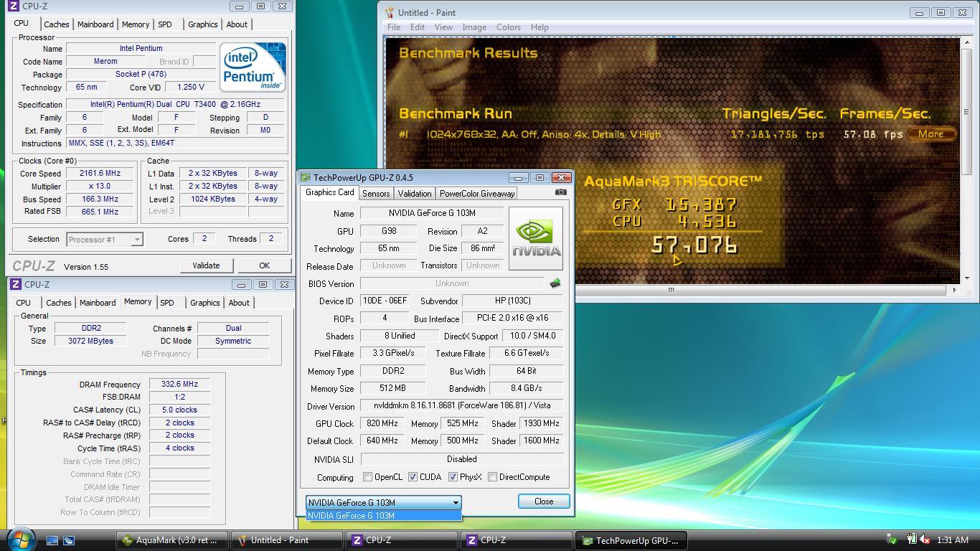The height and width of the screenshot is (551, 980).
Task: Click the TechPowerUp GPU-Z taskbar button
Action: coord(631,540)
